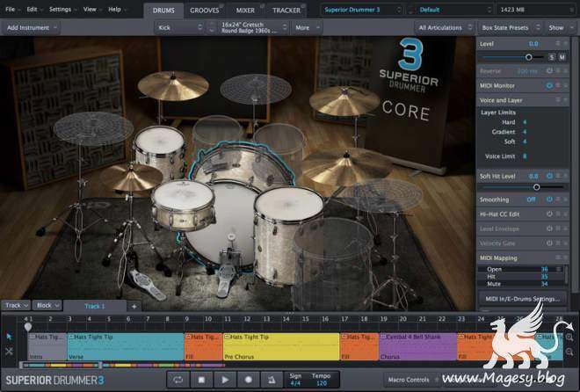Open the MIDI Mapping section menu icon
The width and height of the screenshot is (580, 392).
tap(558, 258)
